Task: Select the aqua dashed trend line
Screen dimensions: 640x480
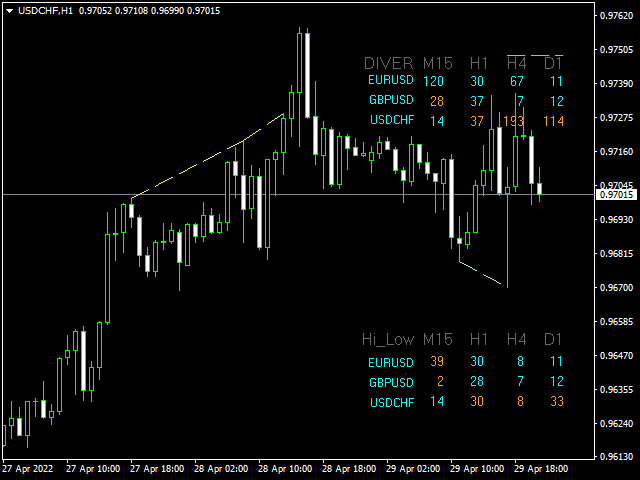Action: (480, 272)
